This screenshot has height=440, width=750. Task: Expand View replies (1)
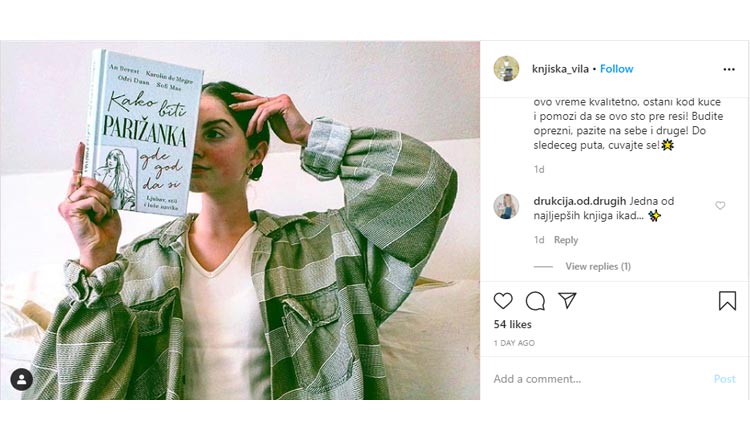coord(598,266)
